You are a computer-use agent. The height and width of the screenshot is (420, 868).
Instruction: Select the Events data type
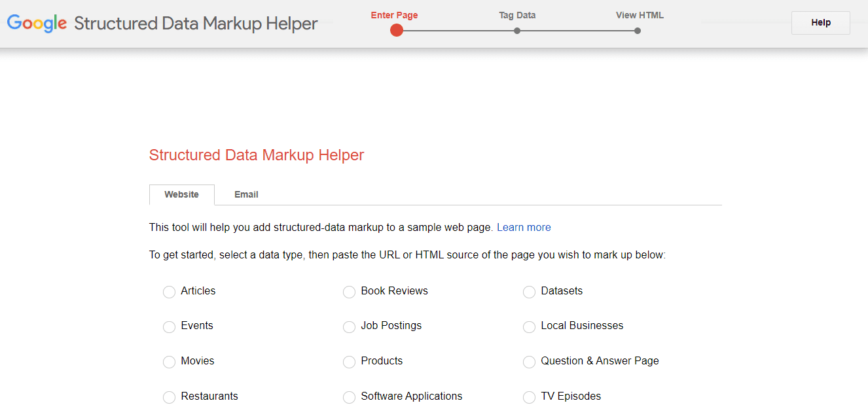(169, 326)
